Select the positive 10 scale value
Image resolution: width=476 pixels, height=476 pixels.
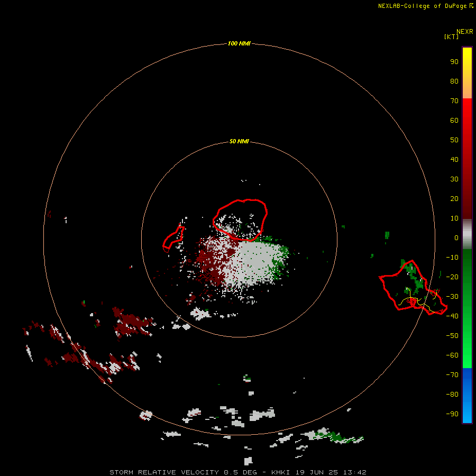(454, 218)
